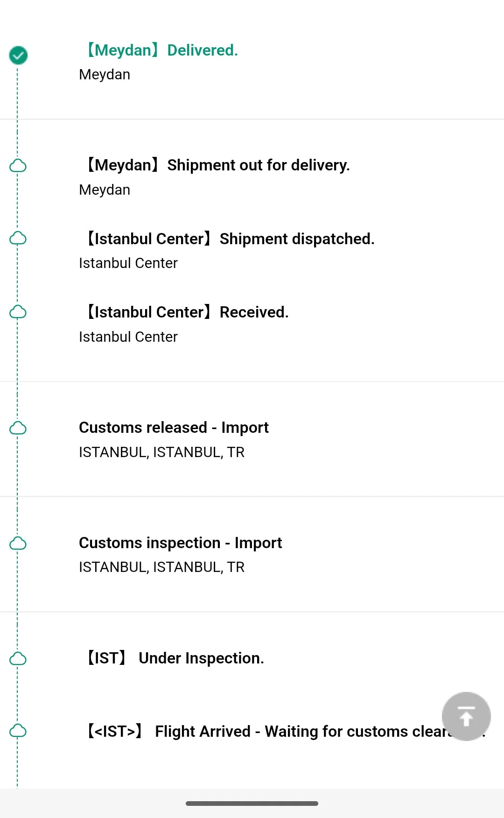Screen dimensions: 504x818
Task: Click the cloud icon beside Shipment dispatched
Action: coord(18,239)
